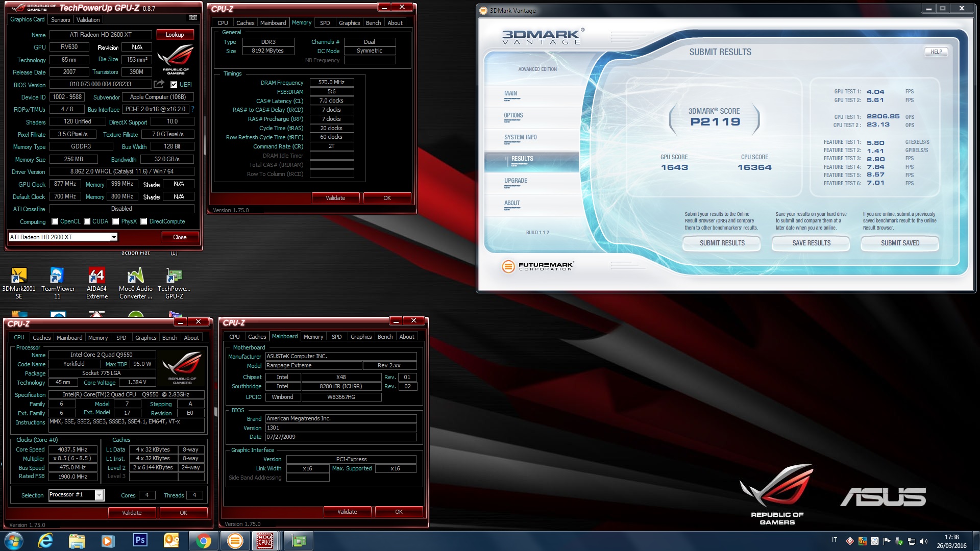Click the BIOS share/export icon in GPU-Z
The image size is (980, 551).
[x=159, y=84]
